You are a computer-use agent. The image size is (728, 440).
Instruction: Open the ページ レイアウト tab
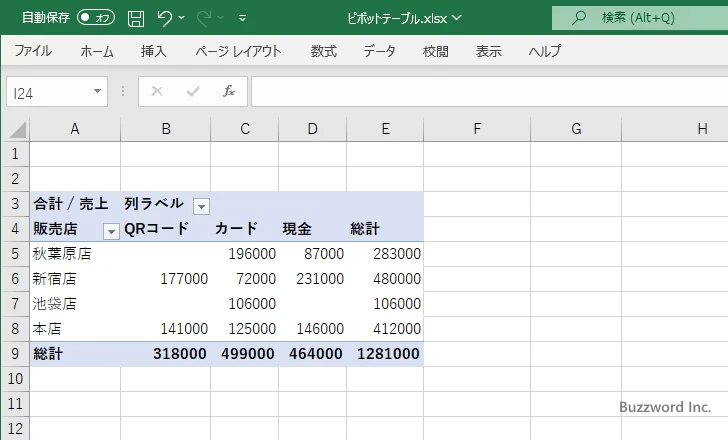tap(238, 51)
